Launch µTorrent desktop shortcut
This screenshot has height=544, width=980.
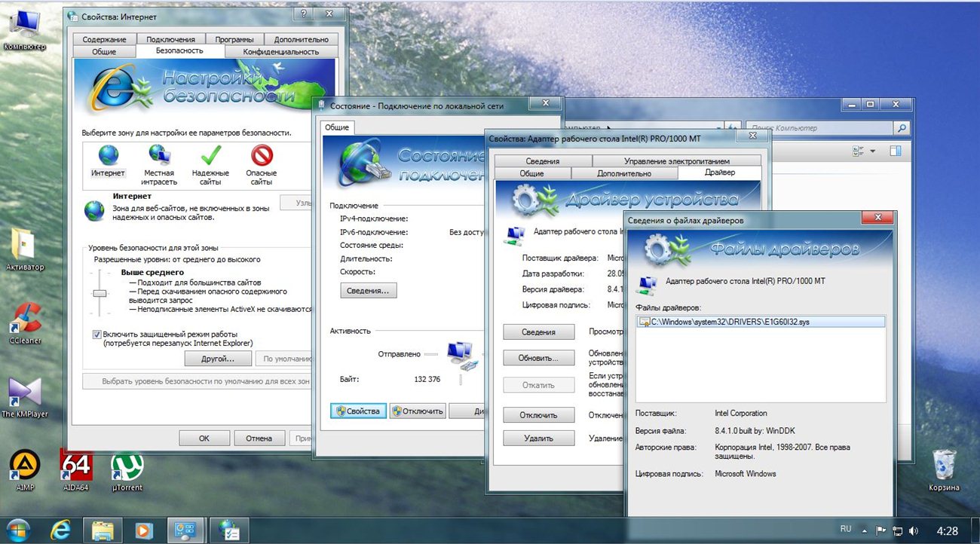click(127, 470)
